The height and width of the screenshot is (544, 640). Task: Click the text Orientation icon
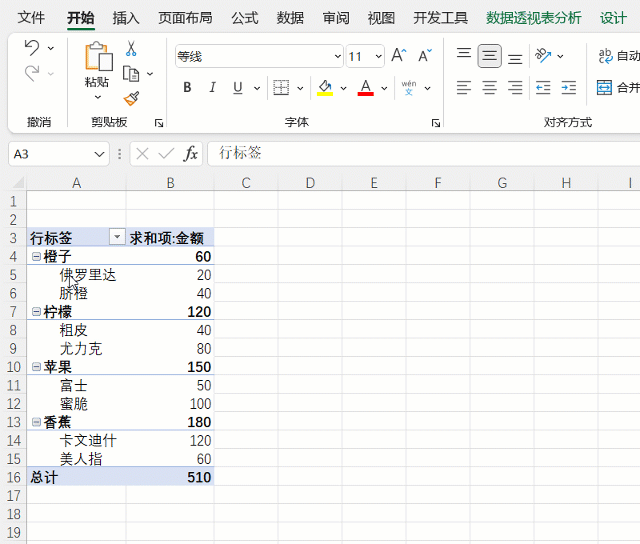click(543, 56)
